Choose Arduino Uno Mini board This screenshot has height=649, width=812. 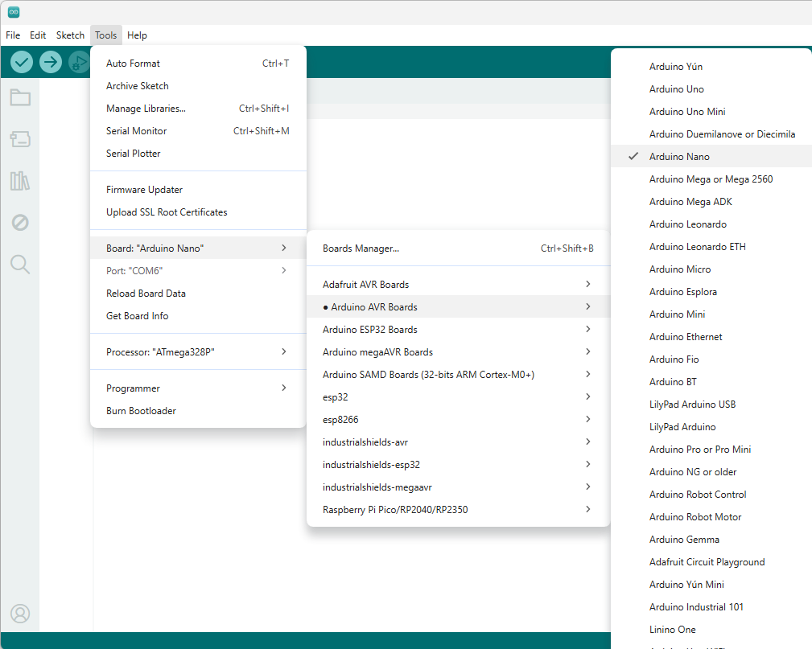tap(711, 111)
